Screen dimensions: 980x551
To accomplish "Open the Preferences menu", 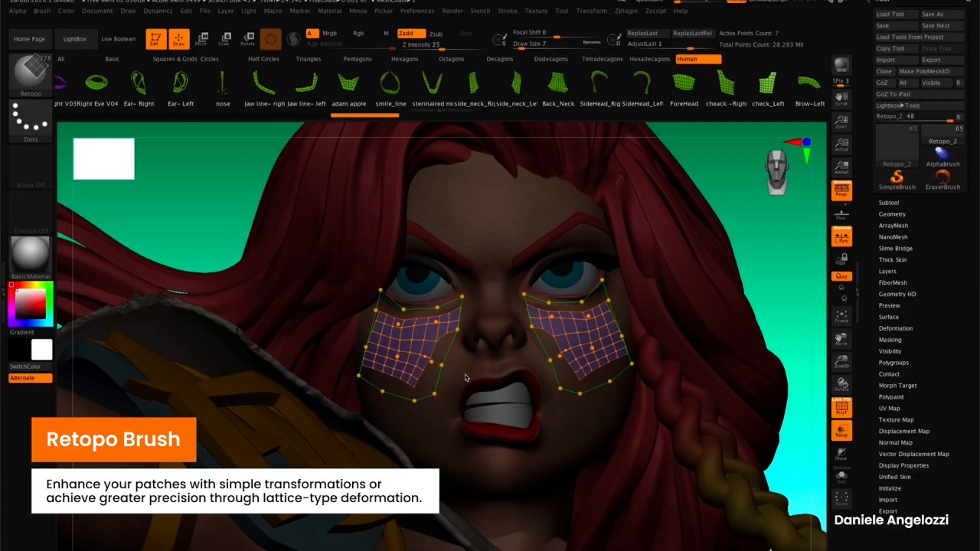I will coord(416,11).
